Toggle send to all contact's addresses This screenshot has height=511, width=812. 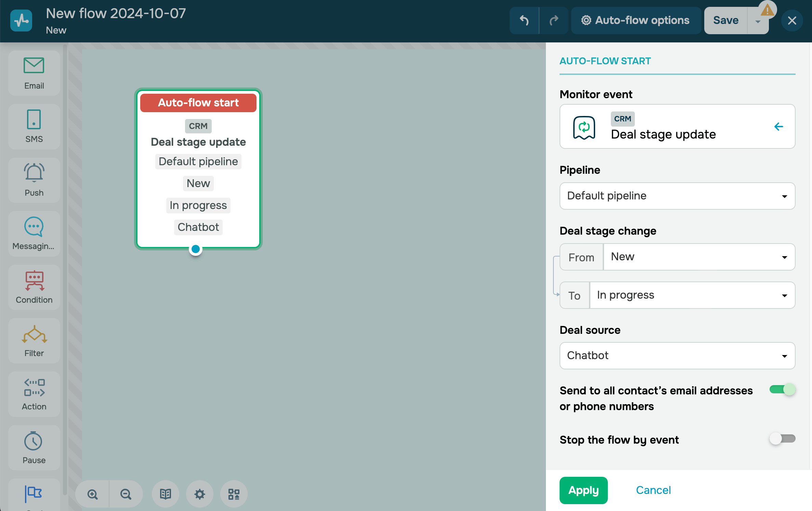click(x=782, y=390)
